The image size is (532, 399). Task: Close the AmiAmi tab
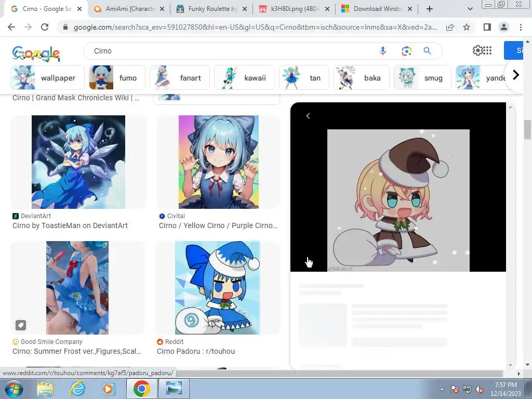point(162,9)
